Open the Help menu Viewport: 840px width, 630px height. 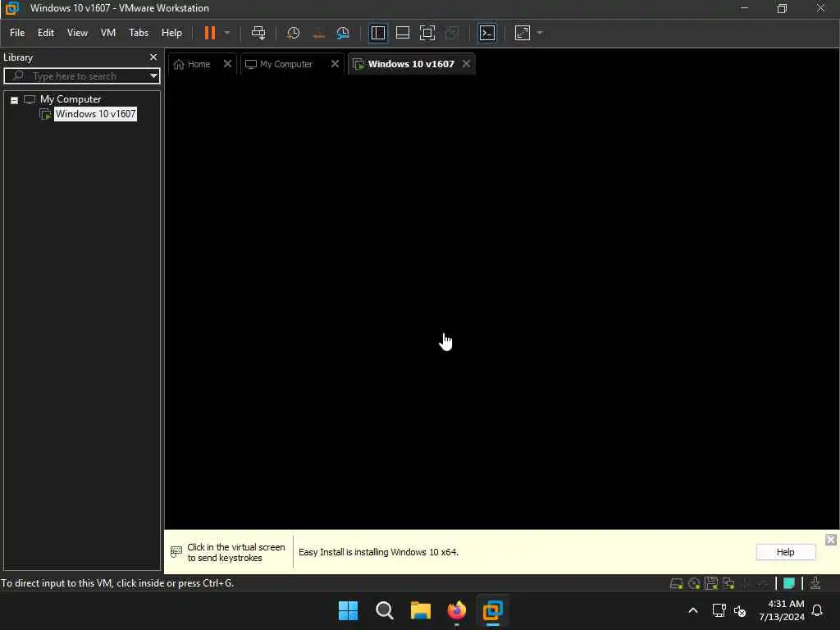(x=171, y=33)
